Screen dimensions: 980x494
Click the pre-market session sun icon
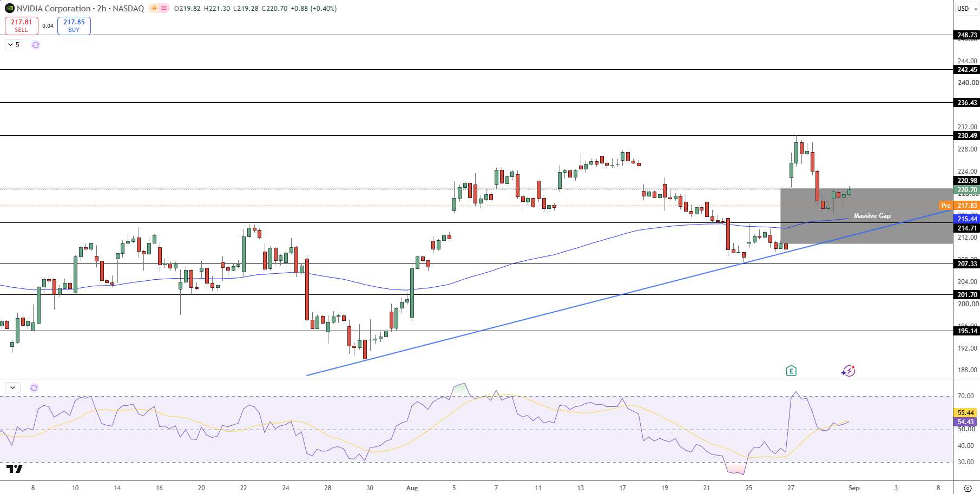click(154, 8)
